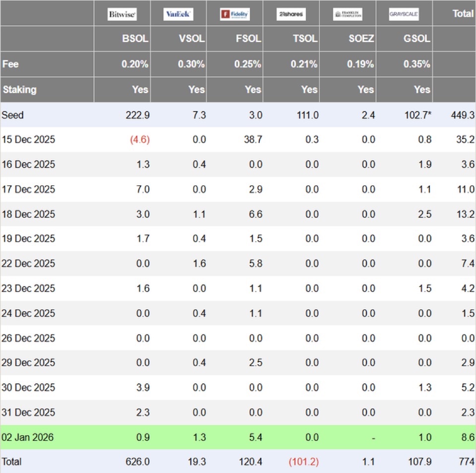Select the TSOL ticker header
This screenshot has height=473, width=476.
point(305,39)
